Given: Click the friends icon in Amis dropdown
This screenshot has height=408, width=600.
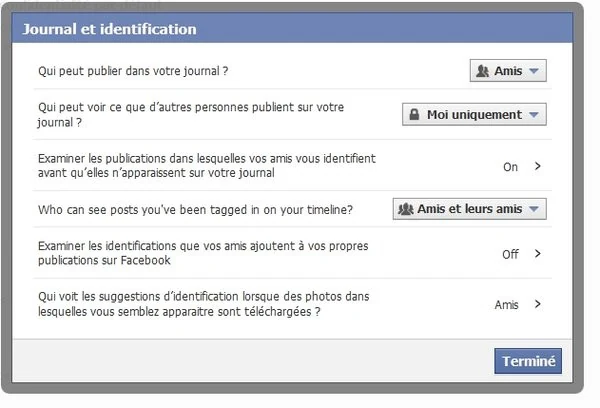Looking at the screenshot, I should pyautogui.click(x=483, y=71).
